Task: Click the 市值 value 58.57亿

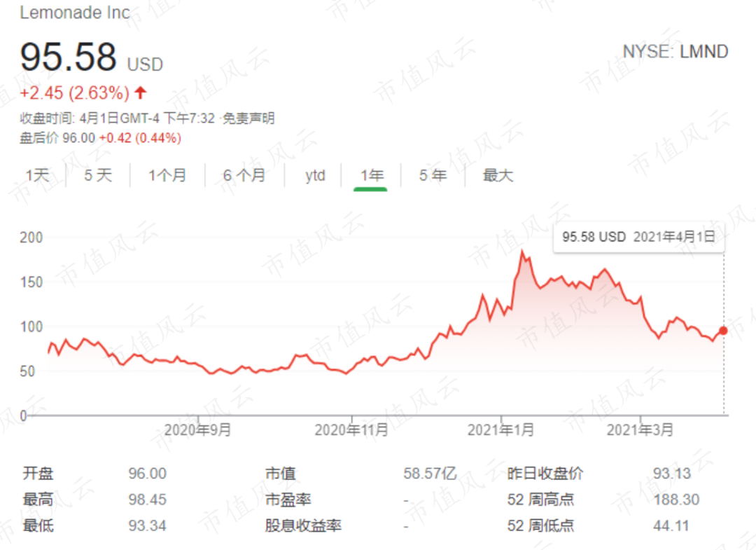Action: [x=430, y=474]
